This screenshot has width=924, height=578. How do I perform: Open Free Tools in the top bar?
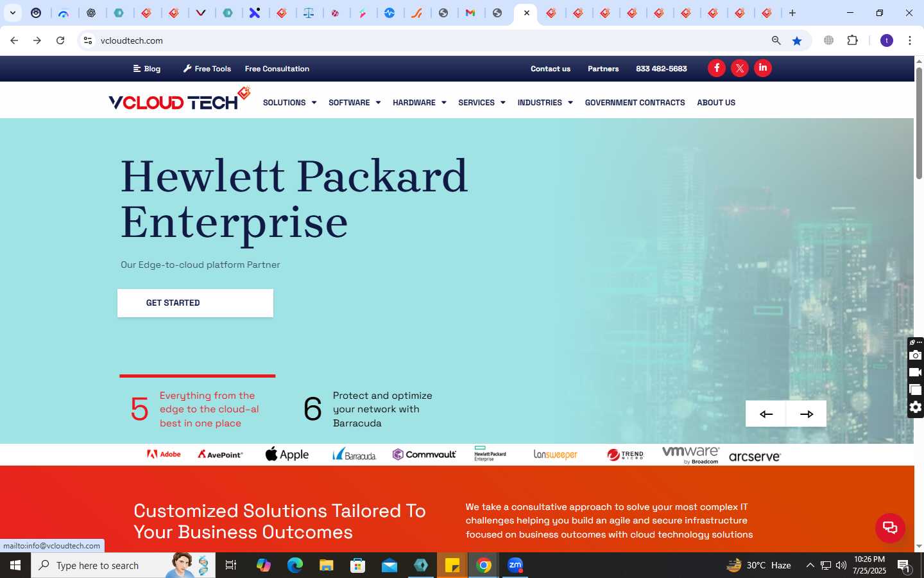coord(207,69)
